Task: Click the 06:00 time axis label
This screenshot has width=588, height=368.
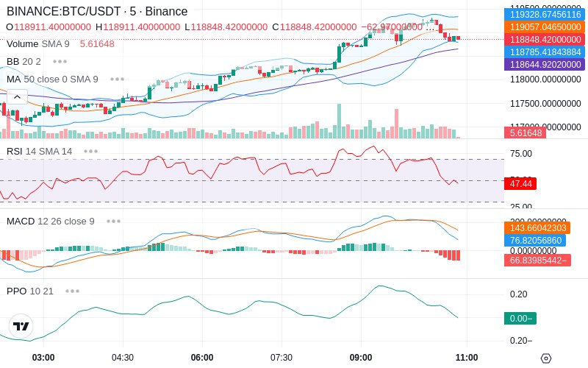Action: [202, 358]
